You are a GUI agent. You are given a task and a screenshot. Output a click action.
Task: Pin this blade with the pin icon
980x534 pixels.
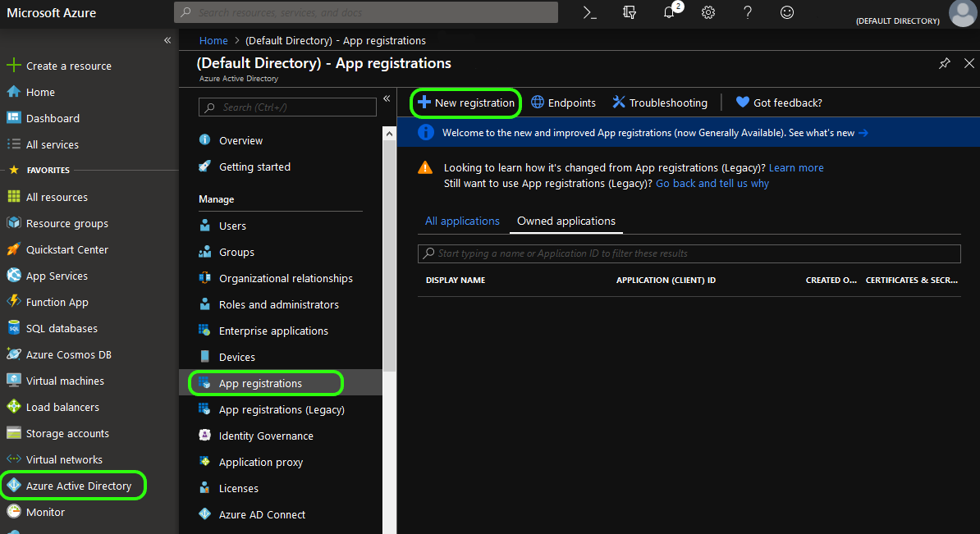945,63
